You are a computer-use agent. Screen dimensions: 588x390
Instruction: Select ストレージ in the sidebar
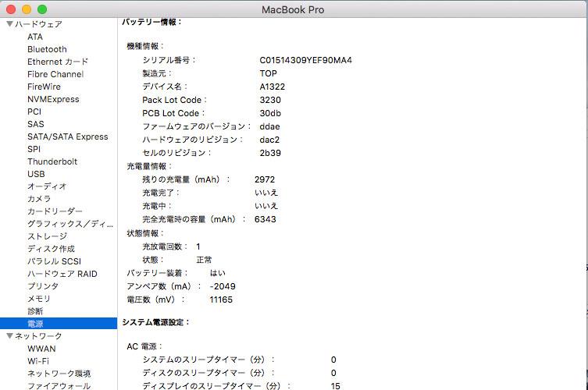(48, 236)
